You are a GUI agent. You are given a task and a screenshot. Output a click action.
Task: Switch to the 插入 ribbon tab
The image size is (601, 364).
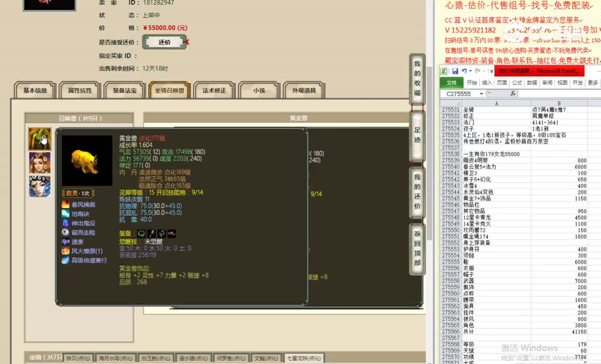(487, 83)
